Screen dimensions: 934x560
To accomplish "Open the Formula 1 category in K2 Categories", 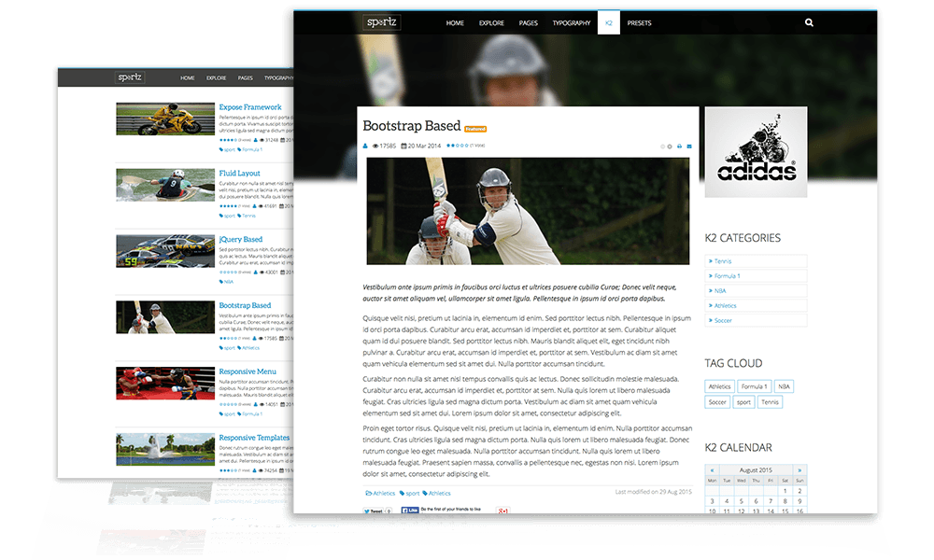I will click(x=756, y=276).
